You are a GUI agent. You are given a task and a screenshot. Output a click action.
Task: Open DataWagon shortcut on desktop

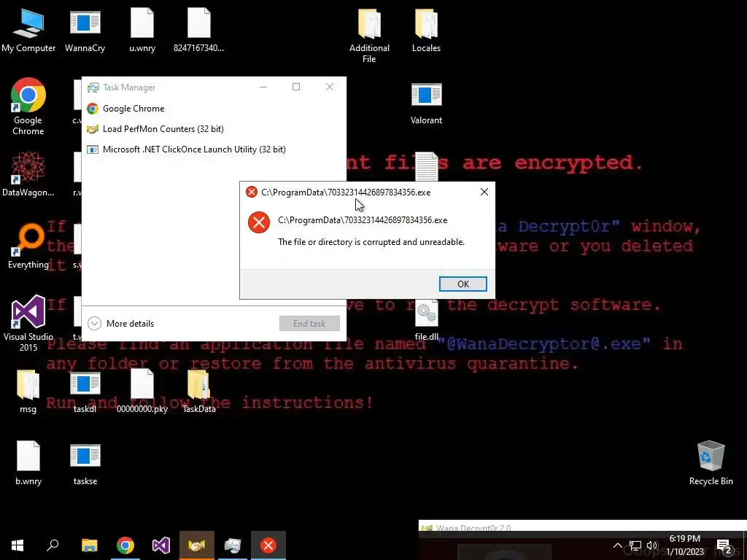(28, 174)
